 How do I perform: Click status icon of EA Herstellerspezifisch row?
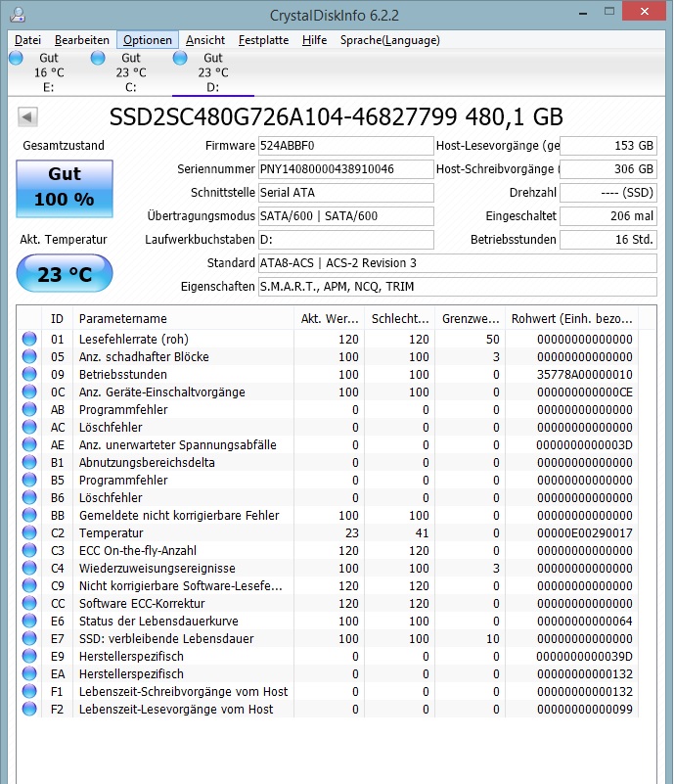tap(29, 673)
